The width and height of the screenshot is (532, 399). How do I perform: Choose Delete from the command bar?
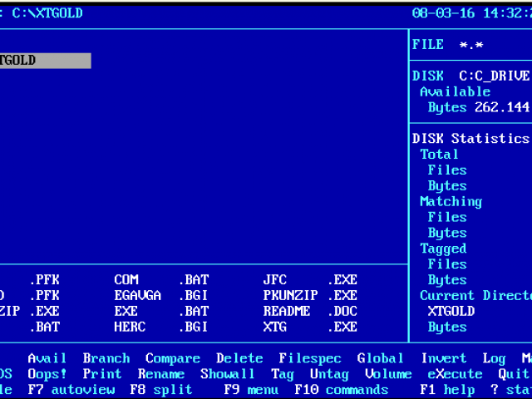click(x=239, y=358)
